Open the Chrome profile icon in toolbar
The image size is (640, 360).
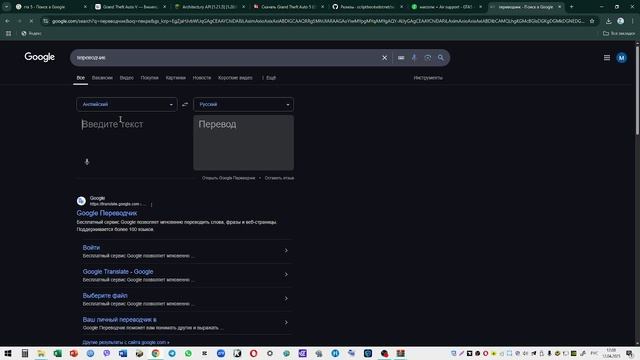pos(620,21)
